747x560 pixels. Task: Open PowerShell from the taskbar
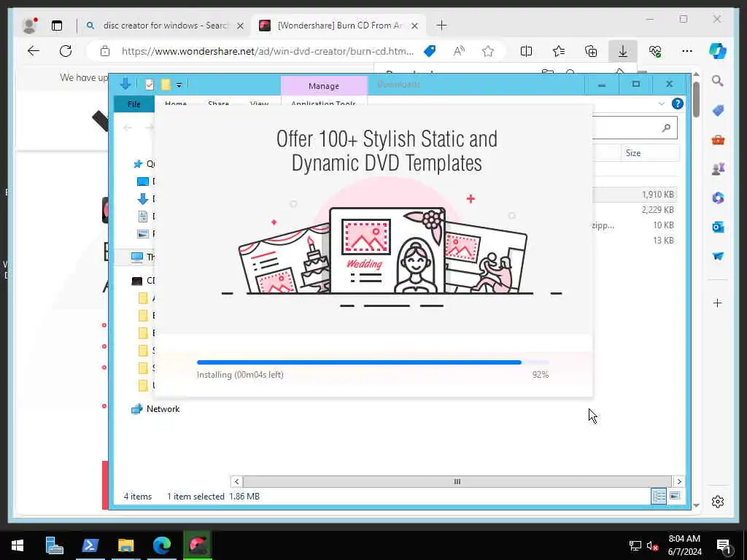(x=90, y=545)
